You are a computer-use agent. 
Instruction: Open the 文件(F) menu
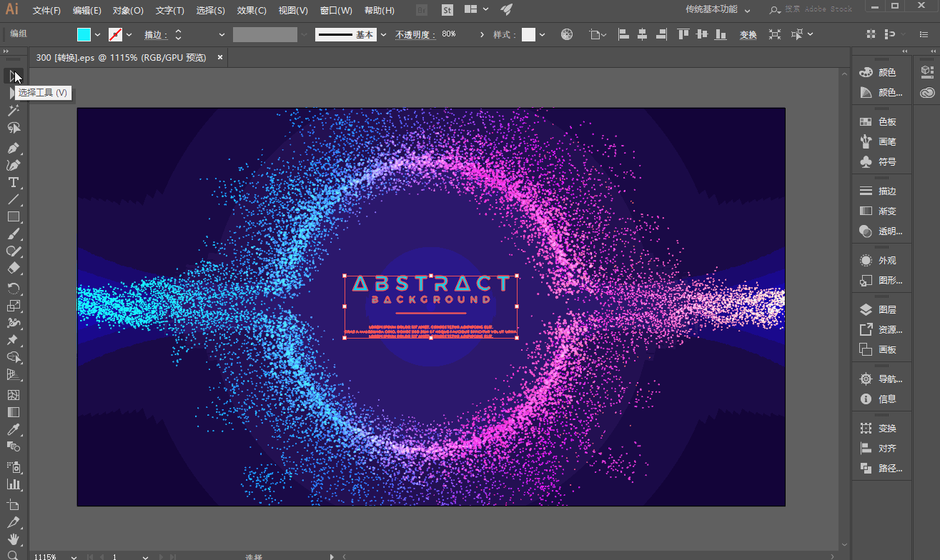coord(46,11)
